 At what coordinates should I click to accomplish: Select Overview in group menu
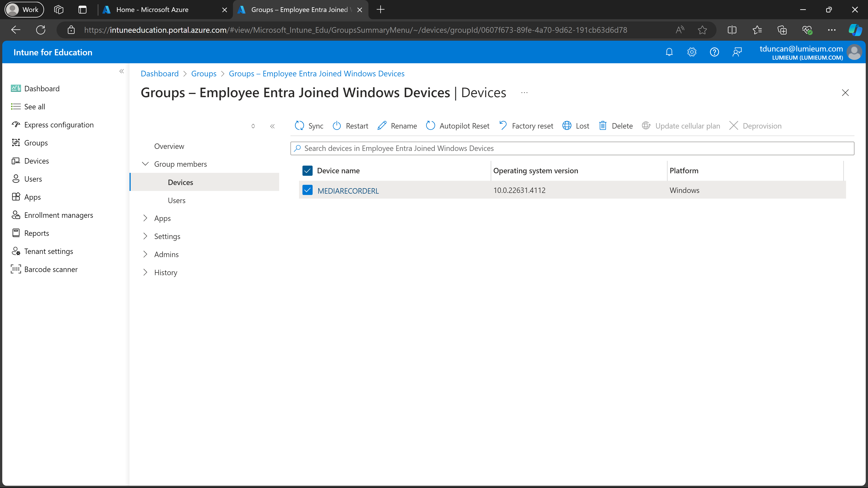[169, 146]
